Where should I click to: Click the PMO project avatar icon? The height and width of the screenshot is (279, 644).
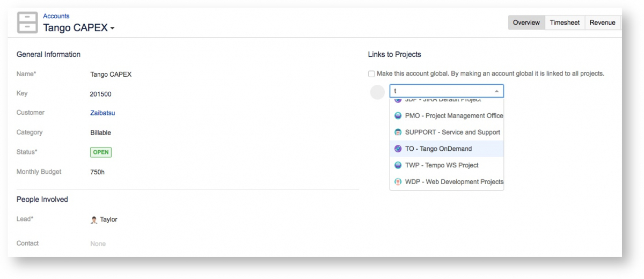pyautogui.click(x=398, y=115)
